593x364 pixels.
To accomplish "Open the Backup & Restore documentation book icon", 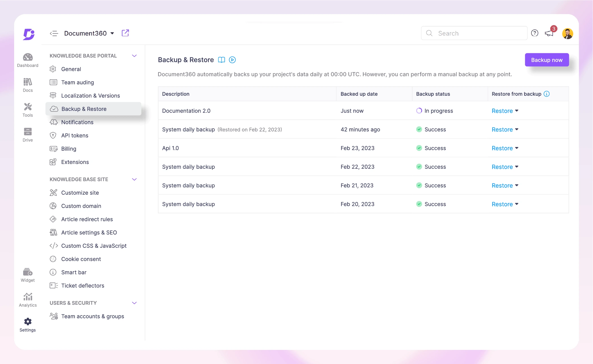I will click(x=222, y=60).
